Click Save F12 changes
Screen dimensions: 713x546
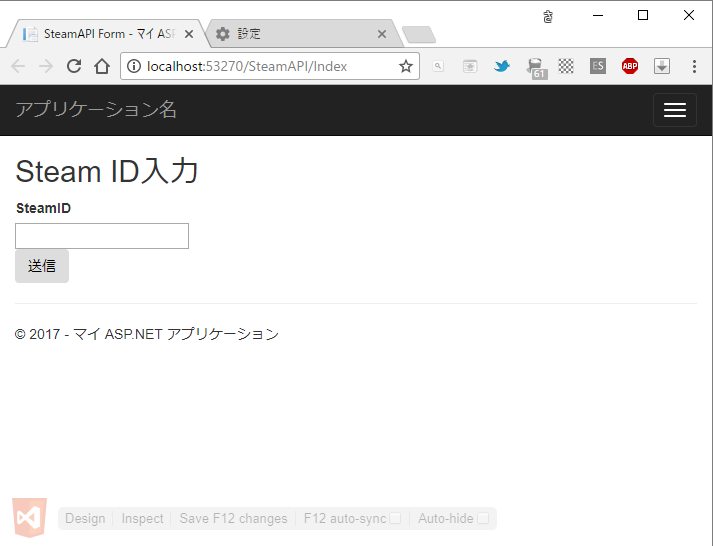[233, 518]
